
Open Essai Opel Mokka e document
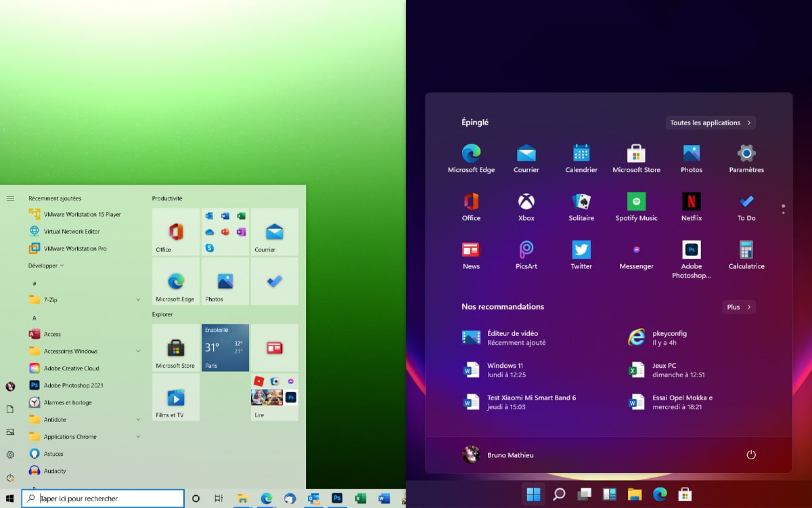click(x=671, y=402)
